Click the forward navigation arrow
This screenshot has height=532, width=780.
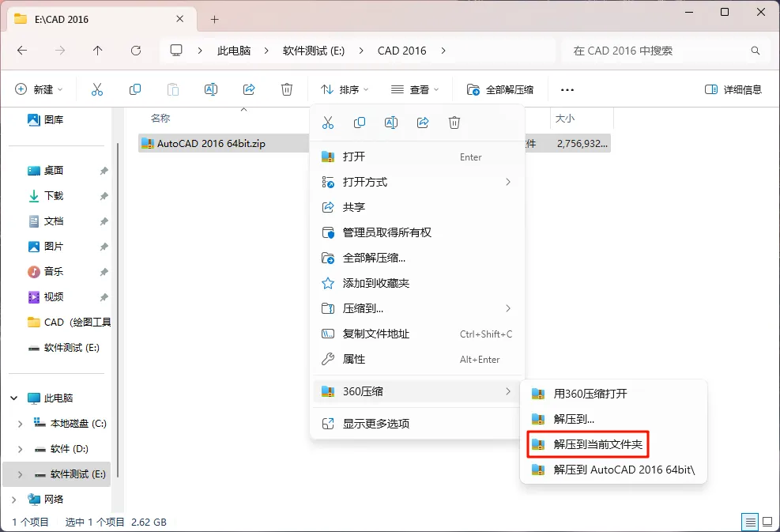[x=60, y=51]
